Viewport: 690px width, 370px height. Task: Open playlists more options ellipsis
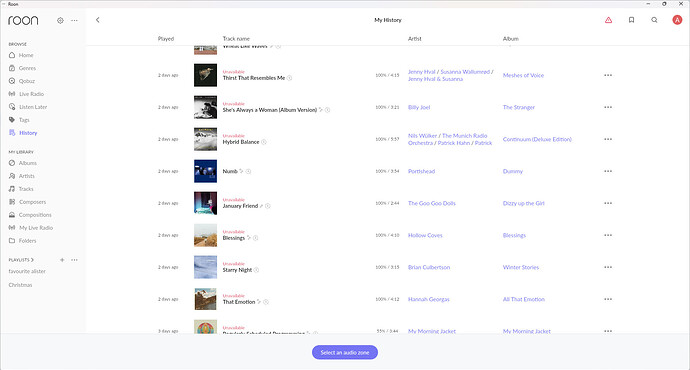(x=74, y=260)
